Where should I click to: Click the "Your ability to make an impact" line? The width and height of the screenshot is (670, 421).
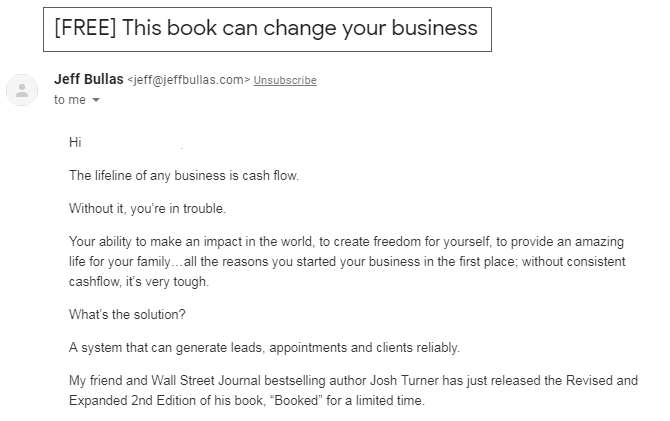[x=347, y=241]
